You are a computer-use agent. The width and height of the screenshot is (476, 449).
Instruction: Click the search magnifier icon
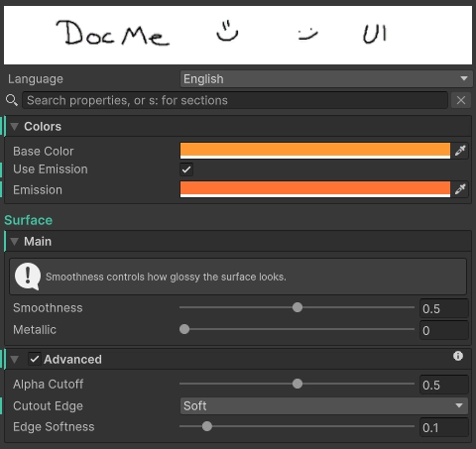(12, 100)
